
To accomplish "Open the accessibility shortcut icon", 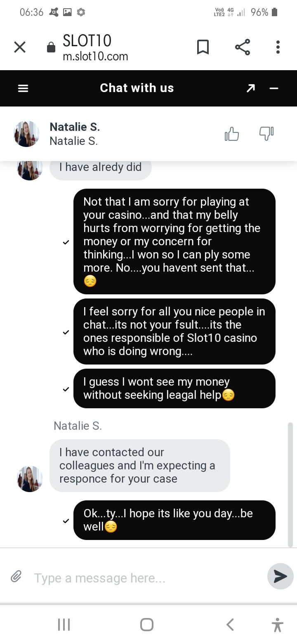I will point(278,625).
